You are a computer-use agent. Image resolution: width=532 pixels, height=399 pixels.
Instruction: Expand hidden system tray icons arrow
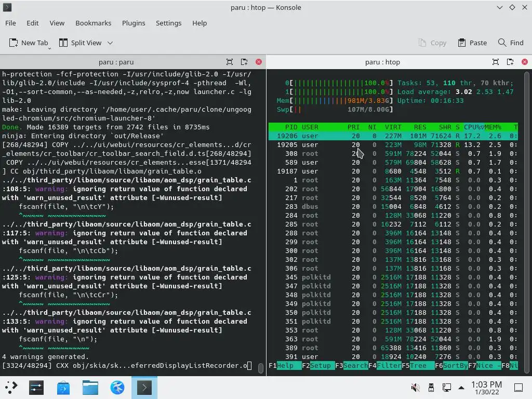tap(461, 388)
